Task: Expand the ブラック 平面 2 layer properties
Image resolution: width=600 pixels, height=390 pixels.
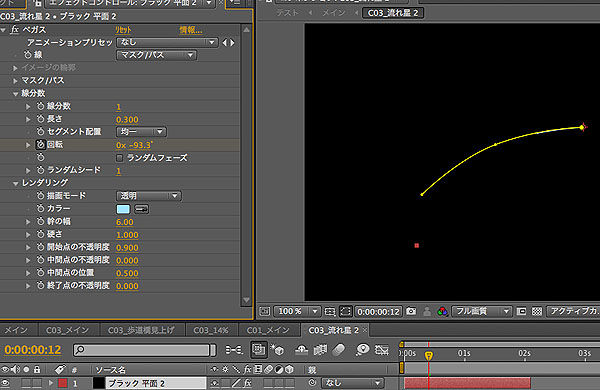Action: (x=51, y=383)
